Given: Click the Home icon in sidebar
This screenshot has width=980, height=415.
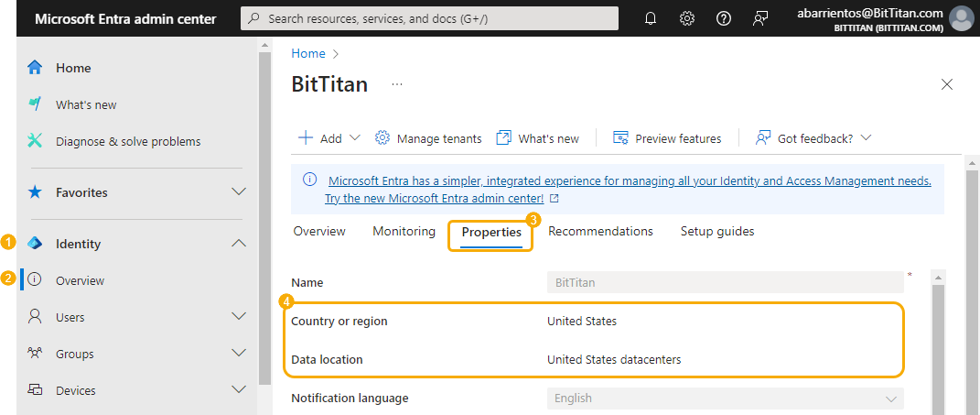Looking at the screenshot, I should (36, 68).
